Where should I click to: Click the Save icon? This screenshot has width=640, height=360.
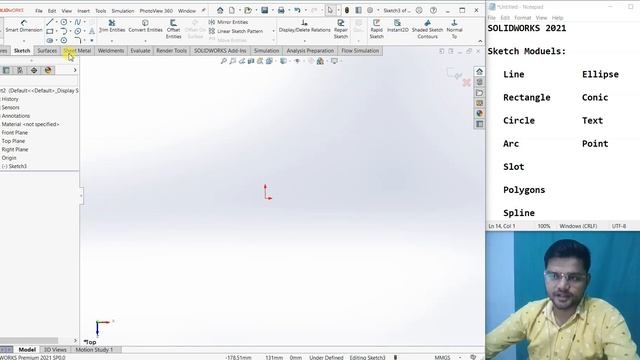pyautogui.click(x=264, y=10)
